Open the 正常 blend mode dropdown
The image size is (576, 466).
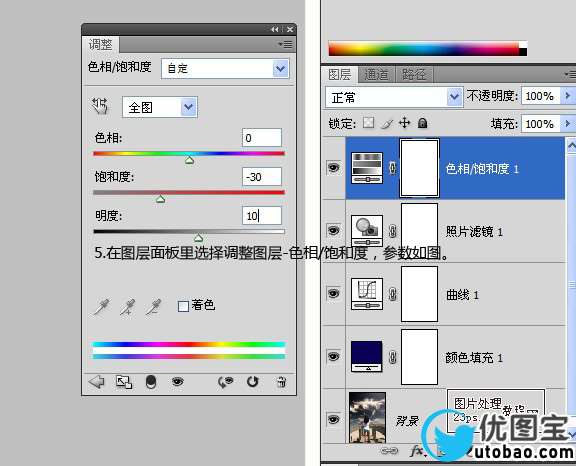coord(394,97)
